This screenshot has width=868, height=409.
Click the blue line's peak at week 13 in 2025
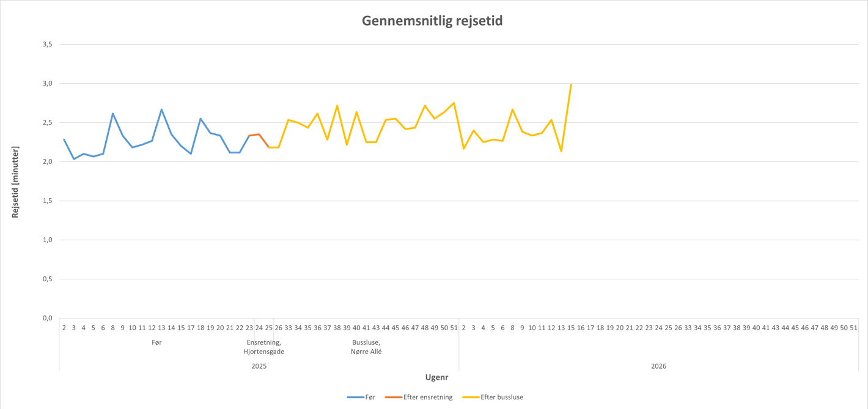click(161, 110)
